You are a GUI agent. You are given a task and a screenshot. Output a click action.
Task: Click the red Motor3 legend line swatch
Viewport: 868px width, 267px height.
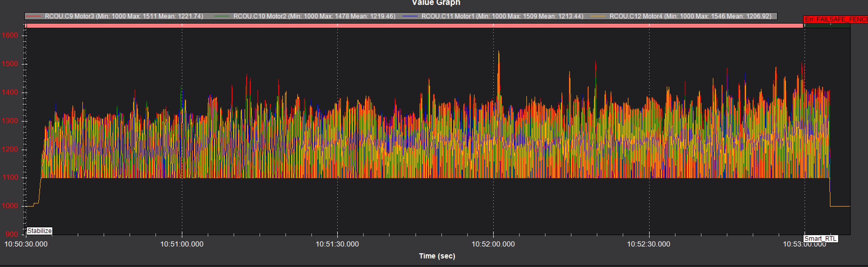[x=34, y=16]
